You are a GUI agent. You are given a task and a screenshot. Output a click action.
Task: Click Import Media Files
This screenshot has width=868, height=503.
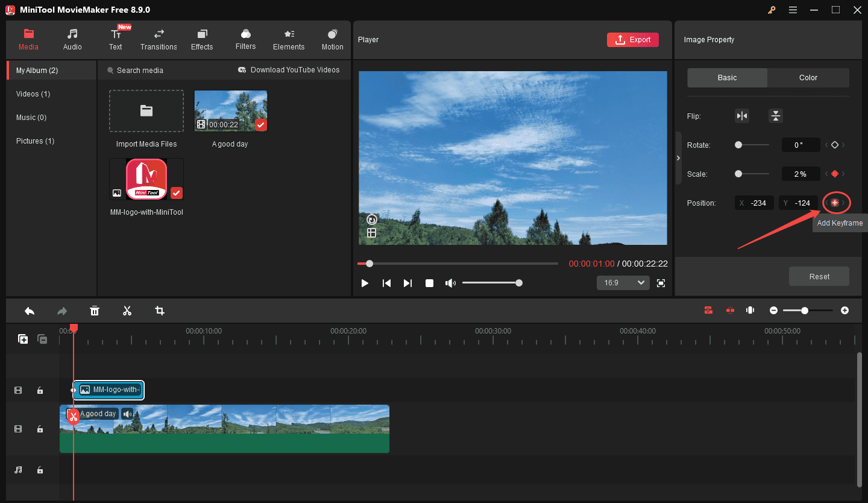point(146,111)
